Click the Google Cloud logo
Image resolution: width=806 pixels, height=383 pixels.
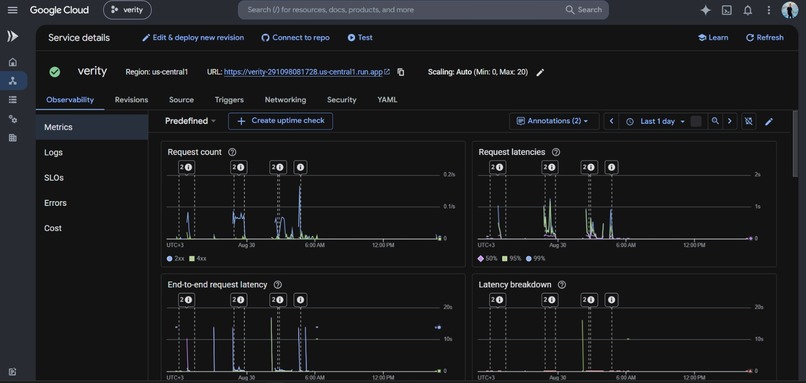(59, 10)
